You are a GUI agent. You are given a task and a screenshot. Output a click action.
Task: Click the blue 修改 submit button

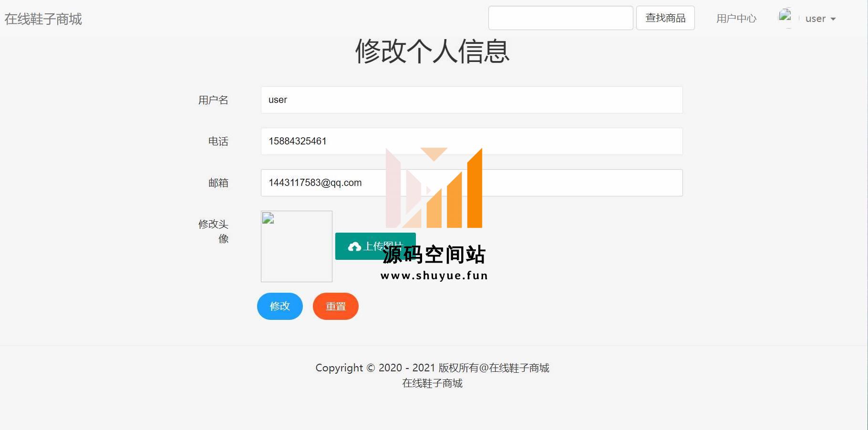(x=280, y=306)
